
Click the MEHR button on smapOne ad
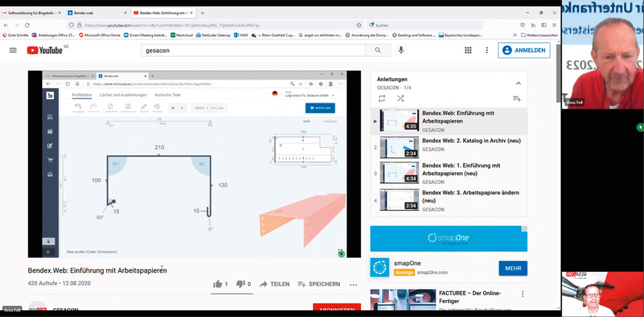click(513, 267)
